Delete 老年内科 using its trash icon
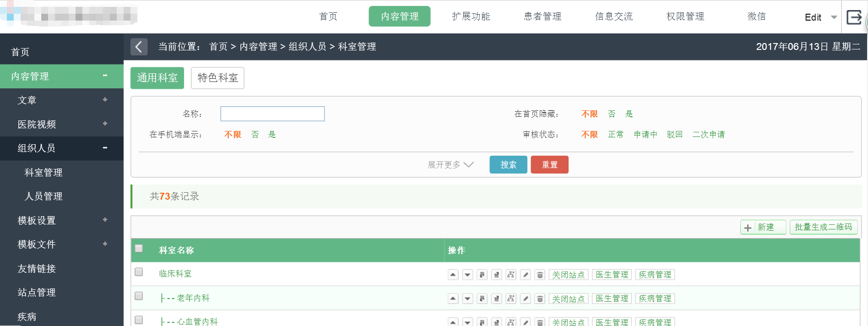868x326 pixels. 540,299
